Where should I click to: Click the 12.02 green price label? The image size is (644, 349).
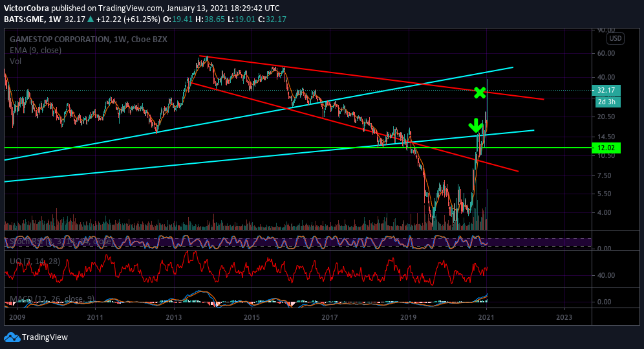tap(606, 148)
